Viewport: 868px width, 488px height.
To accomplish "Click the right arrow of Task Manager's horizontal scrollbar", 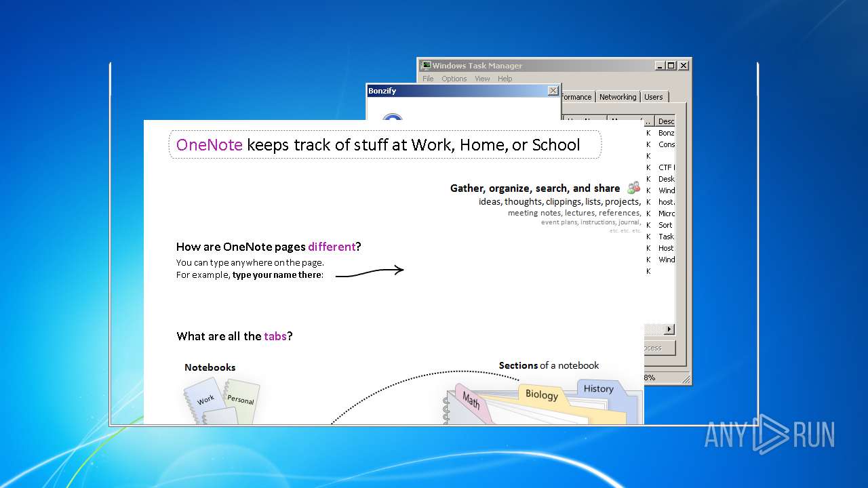I will click(669, 329).
